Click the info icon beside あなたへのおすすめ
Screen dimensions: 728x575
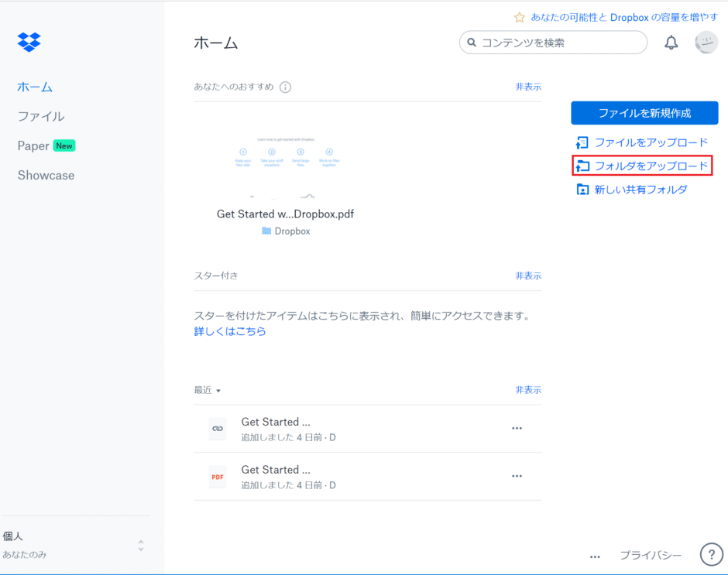pos(285,87)
